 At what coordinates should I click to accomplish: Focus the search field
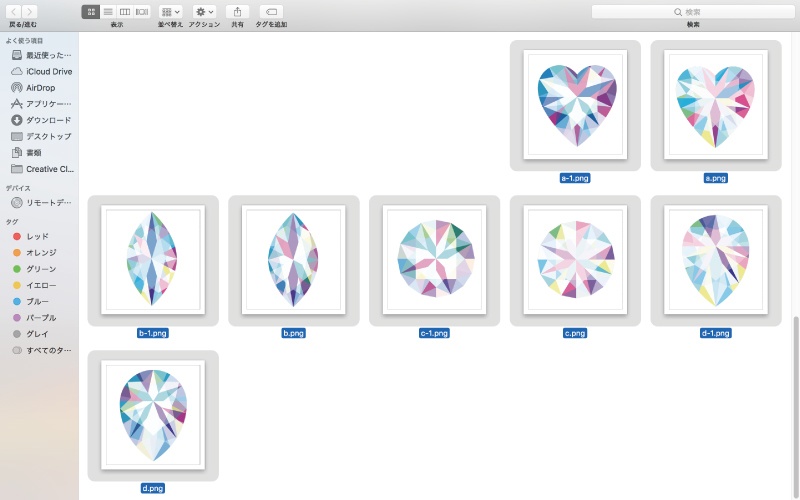pyautogui.click(x=693, y=12)
